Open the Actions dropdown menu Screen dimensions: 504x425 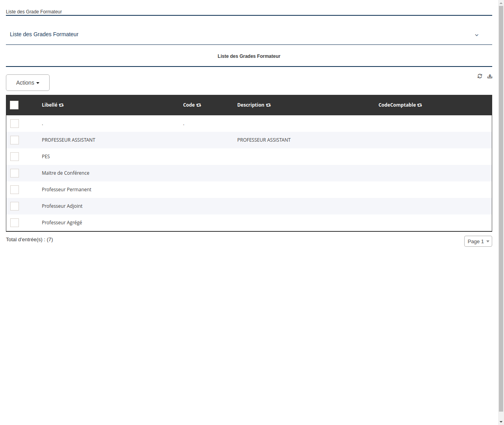28,83
